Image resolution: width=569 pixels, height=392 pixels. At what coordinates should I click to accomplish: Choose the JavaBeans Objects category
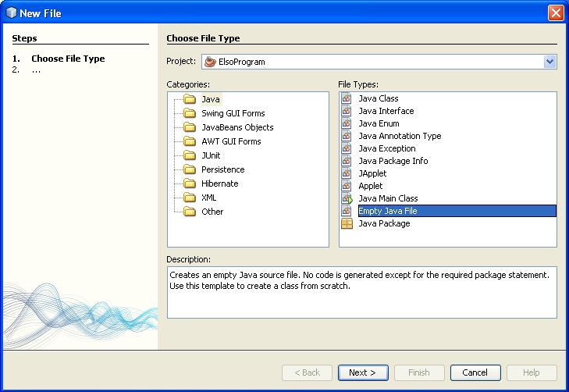click(x=237, y=127)
